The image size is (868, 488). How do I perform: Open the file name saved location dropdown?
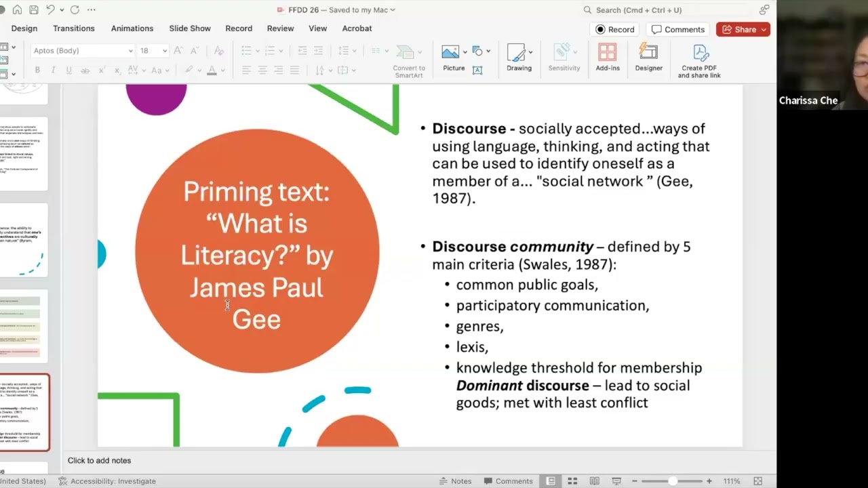(393, 10)
